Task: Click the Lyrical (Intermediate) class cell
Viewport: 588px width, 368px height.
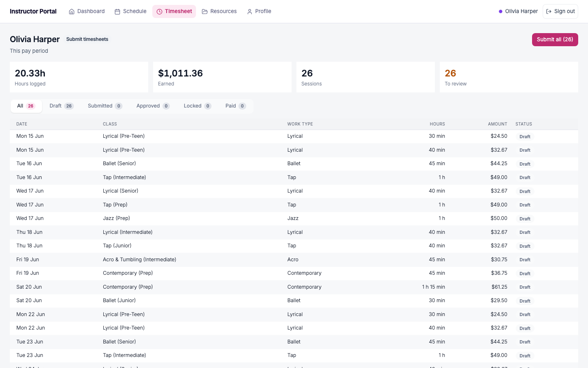Action: [128, 232]
